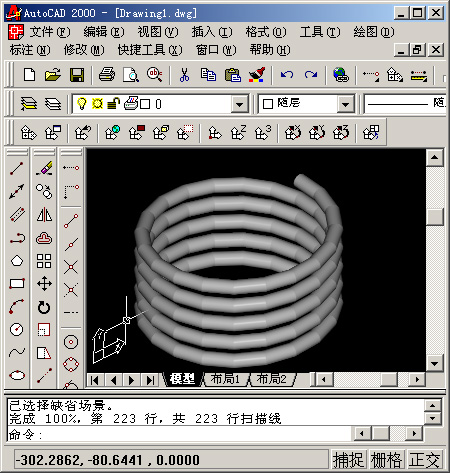Toggle layer plot printer icon in layer box

pos(131,103)
